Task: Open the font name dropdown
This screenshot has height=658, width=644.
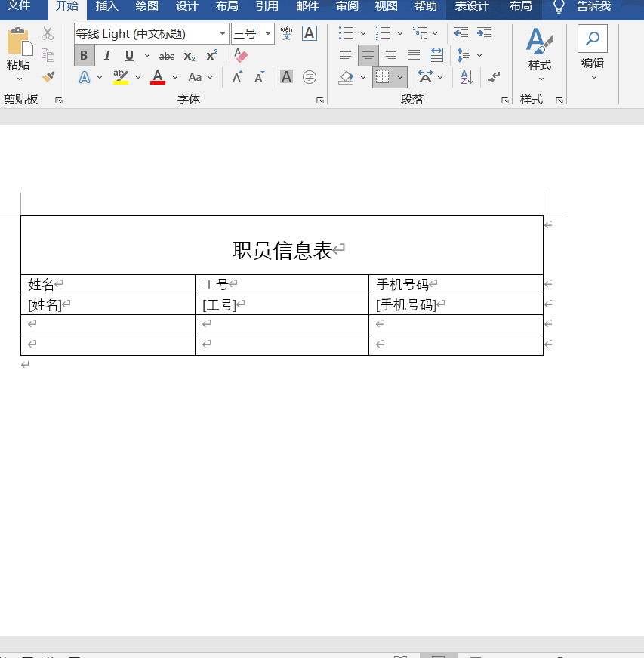Action: click(x=223, y=33)
